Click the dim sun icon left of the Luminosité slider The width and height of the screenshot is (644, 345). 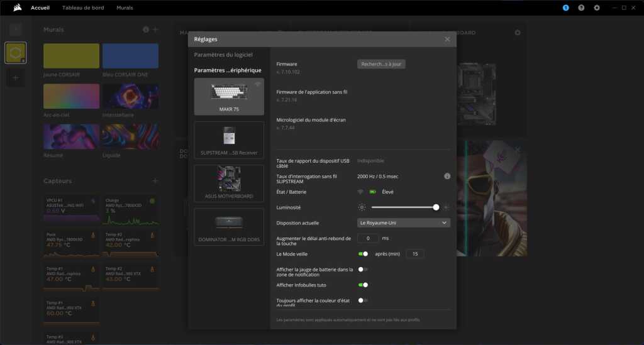(x=362, y=207)
